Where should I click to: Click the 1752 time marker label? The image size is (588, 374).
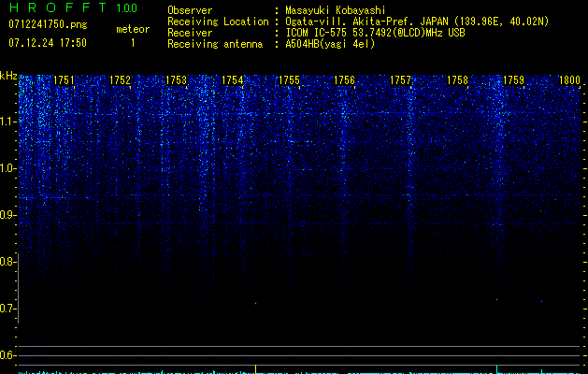point(120,80)
